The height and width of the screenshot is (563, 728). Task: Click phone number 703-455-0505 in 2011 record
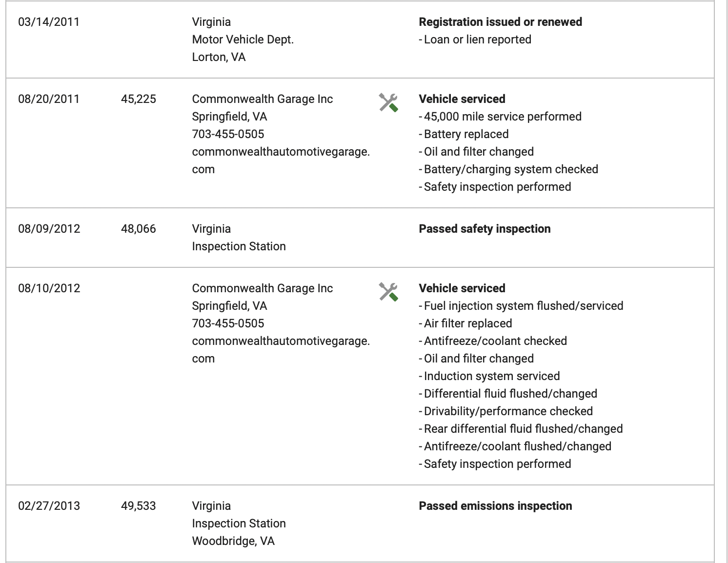228,134
